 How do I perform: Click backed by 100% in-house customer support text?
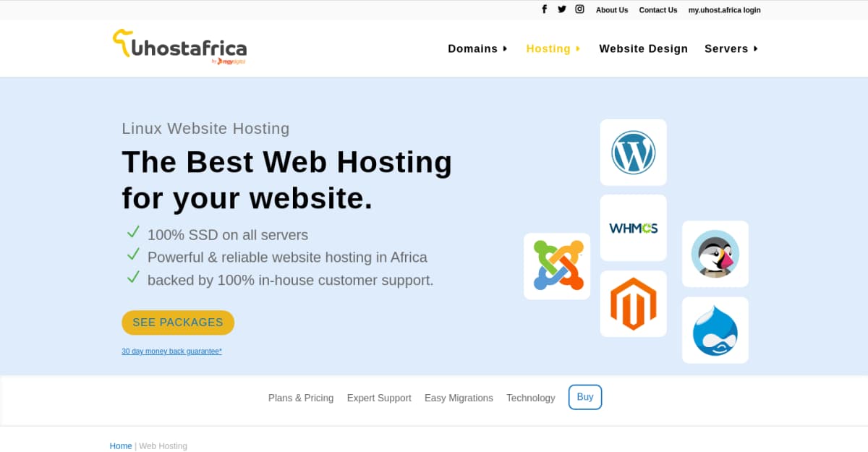click(x=291, y=280)
